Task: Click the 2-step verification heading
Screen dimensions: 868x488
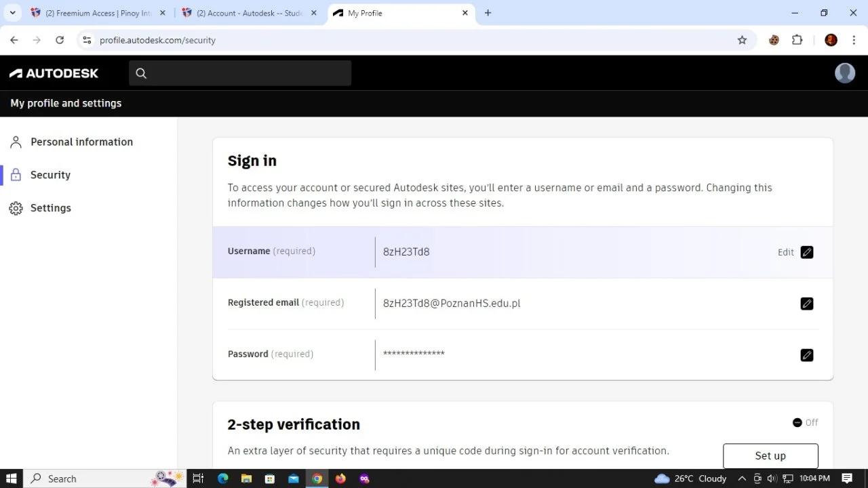Action: click(294, 424)
